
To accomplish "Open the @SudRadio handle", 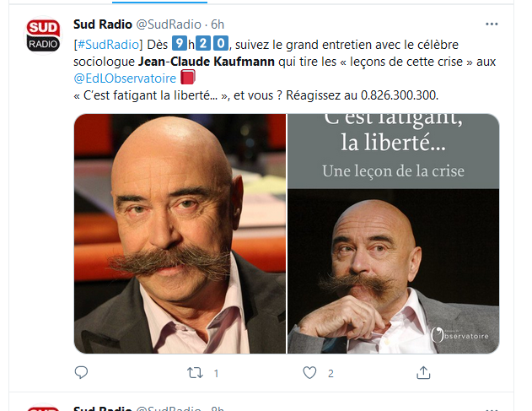I will 169,24.
